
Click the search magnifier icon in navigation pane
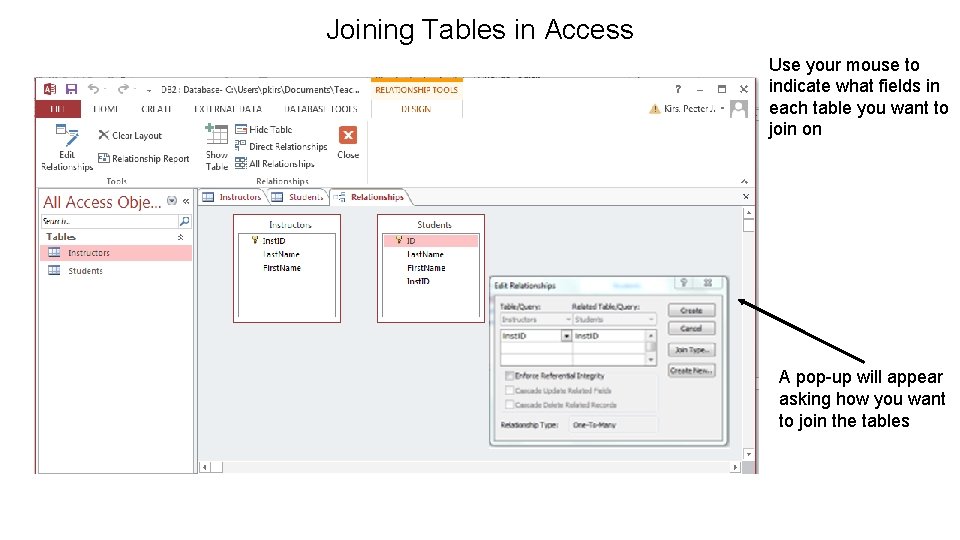coord(184,221)
